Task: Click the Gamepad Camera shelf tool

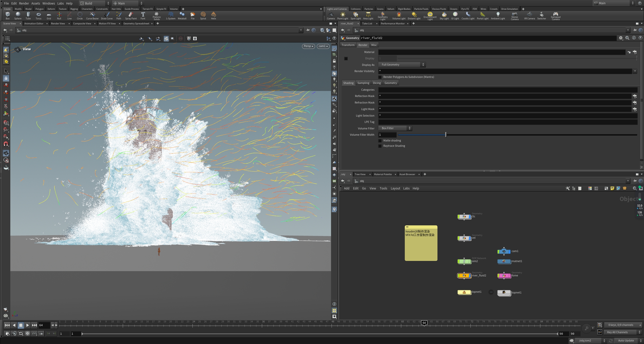Action: tap(556, 16)
